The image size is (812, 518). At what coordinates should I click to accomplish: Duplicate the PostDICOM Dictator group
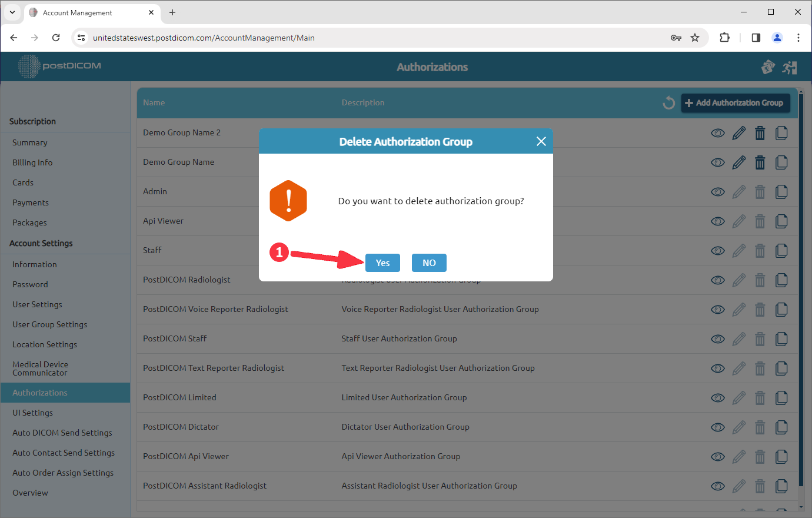(x=781, y=427)
